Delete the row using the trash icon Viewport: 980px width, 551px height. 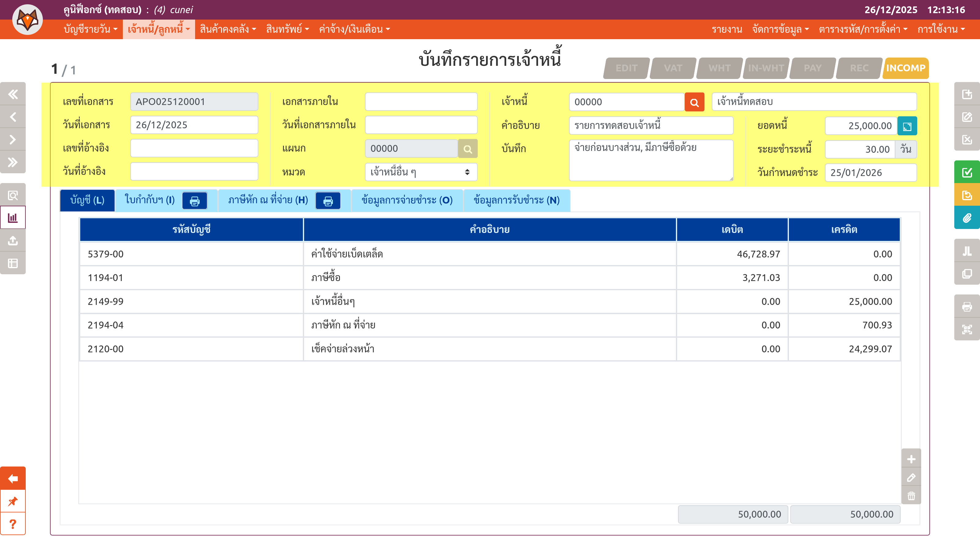pos(911,496)
